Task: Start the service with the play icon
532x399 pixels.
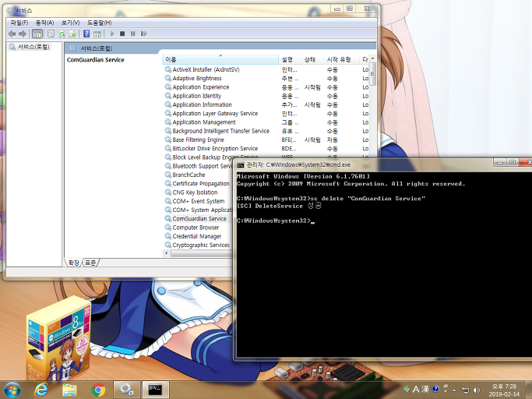Action: [112, 34]
